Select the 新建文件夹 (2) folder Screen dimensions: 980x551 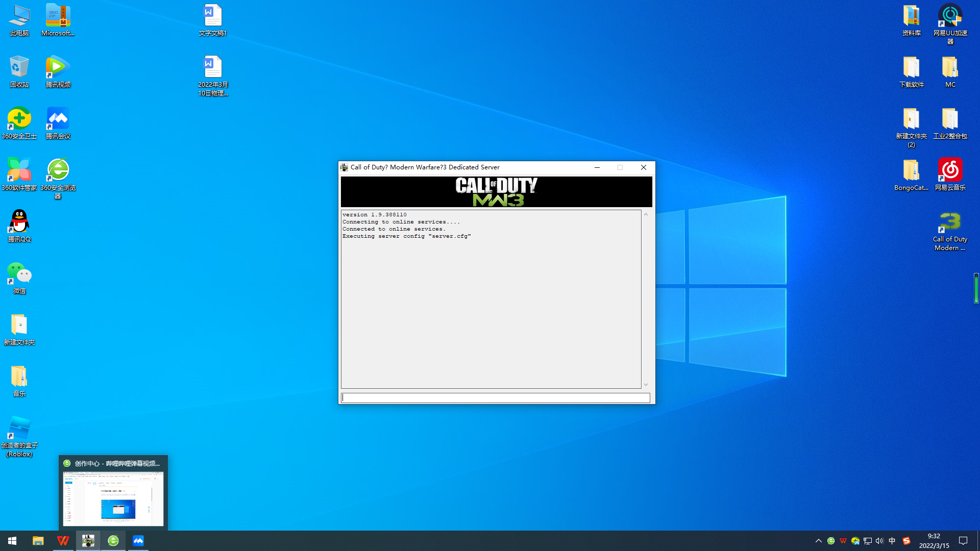(911, 128)
